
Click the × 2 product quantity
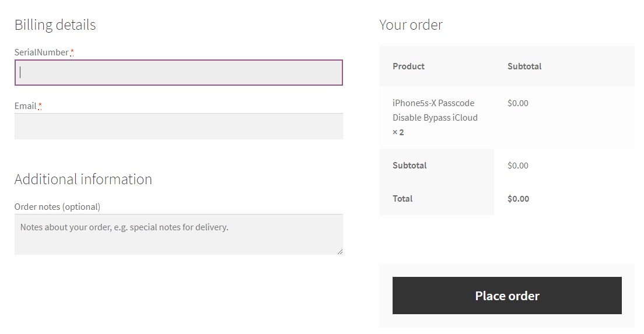pos(398,132)
